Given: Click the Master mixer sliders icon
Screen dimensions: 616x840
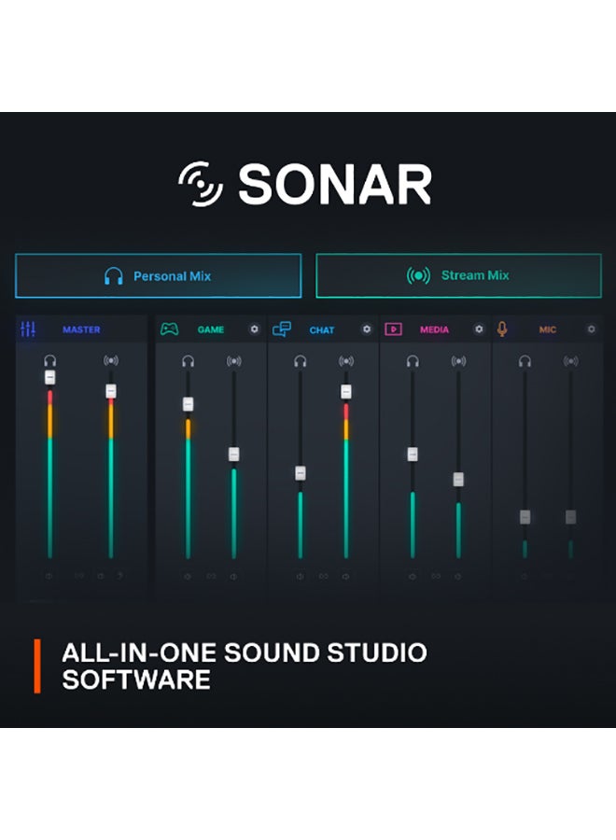Looking at the screenshot, I should 28,329.
